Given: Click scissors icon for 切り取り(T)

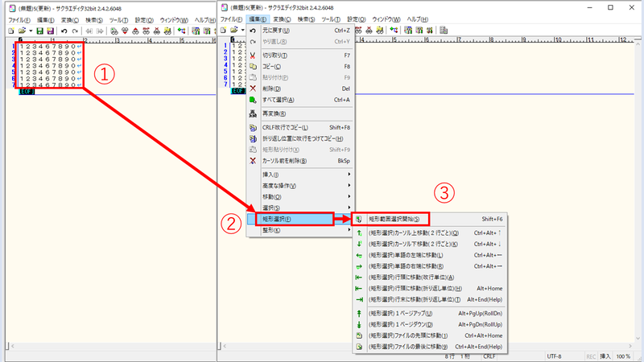Looking at the screenshot, I should point(253,56).
